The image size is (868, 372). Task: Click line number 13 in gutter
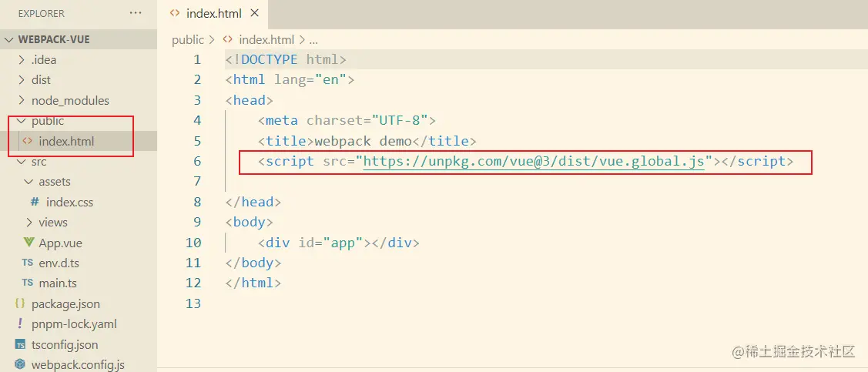194,303
